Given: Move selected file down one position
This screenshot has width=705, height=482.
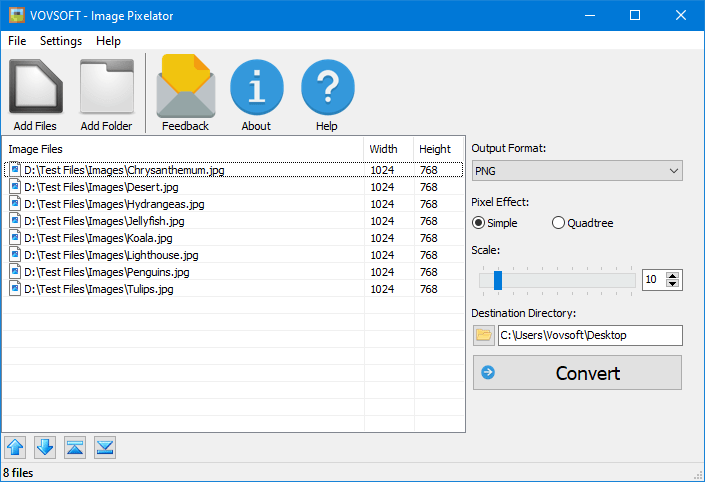Looking at the screenshot, I should pyautogui.click(x=45, y=447).
